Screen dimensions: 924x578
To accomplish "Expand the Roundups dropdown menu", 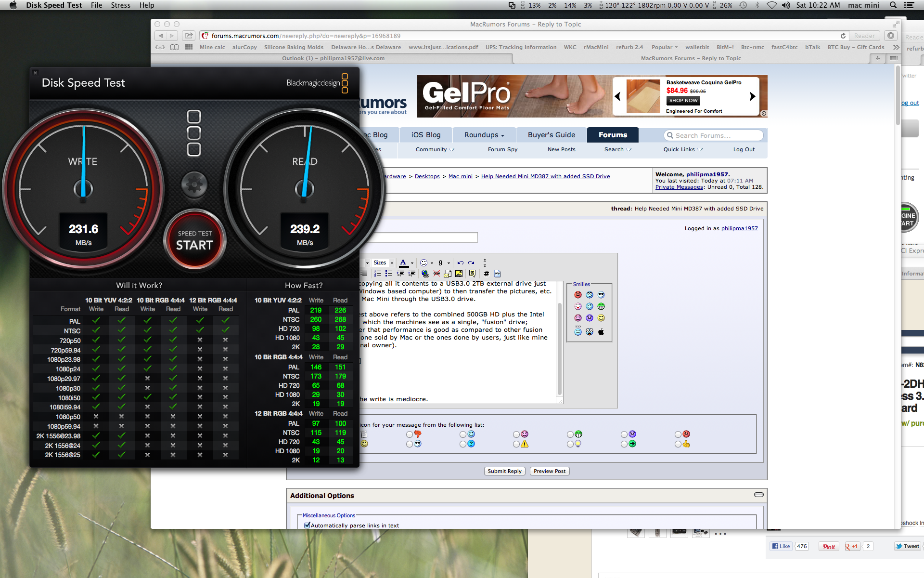I will tap(484, 135).
